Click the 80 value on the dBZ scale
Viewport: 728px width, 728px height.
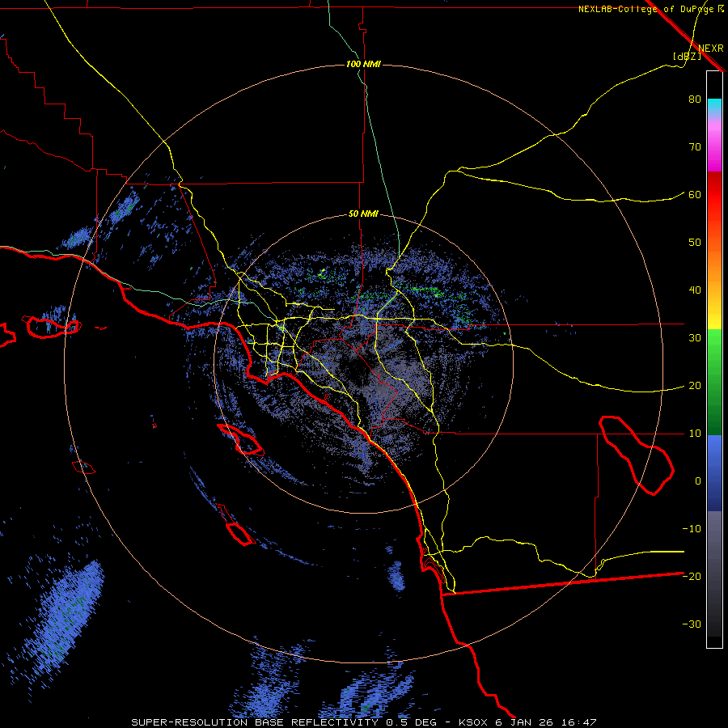pyautogui.click(x=695, y=99)
